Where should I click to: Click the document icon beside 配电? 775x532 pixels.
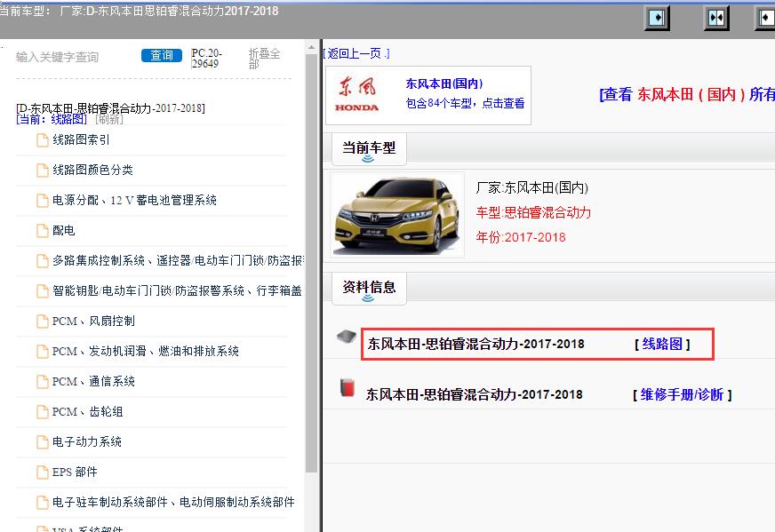43,231
